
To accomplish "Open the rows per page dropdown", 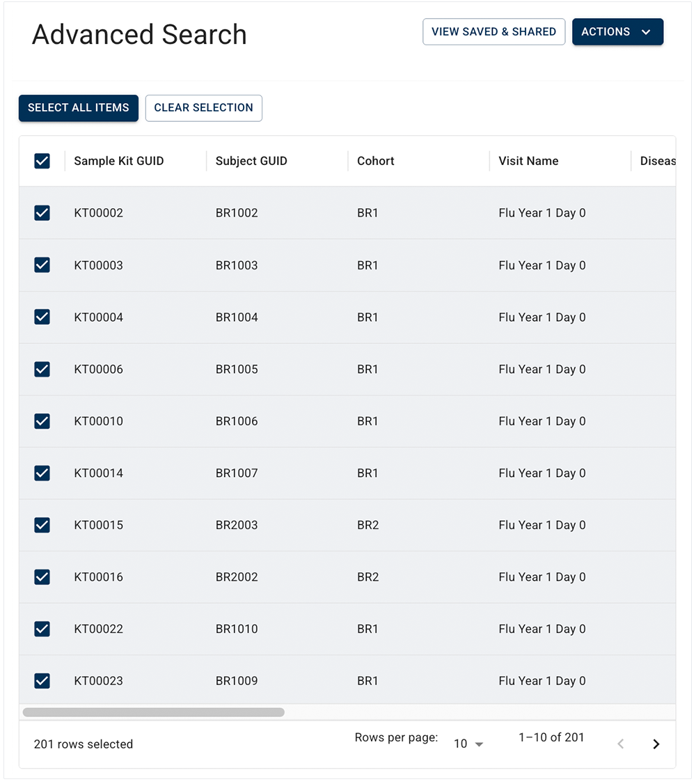I will pos(468,744).
